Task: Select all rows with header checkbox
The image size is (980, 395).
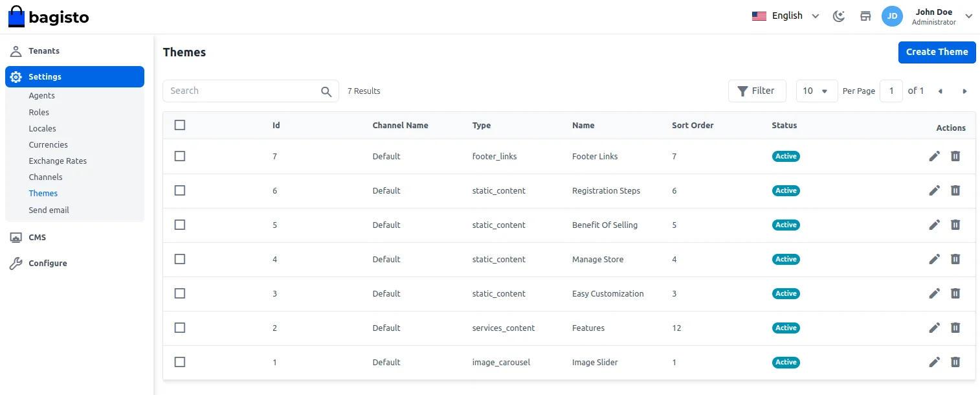Action: [180, 125]
